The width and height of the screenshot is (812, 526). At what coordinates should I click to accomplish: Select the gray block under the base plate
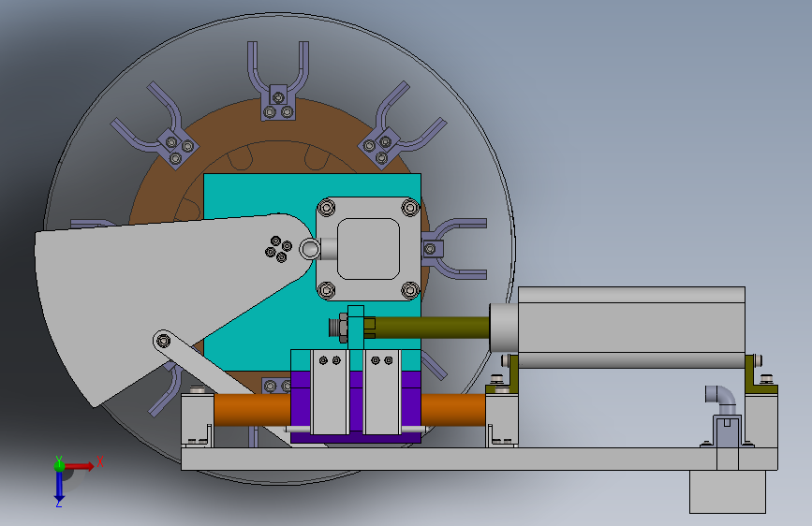click(x=727, y=491)
